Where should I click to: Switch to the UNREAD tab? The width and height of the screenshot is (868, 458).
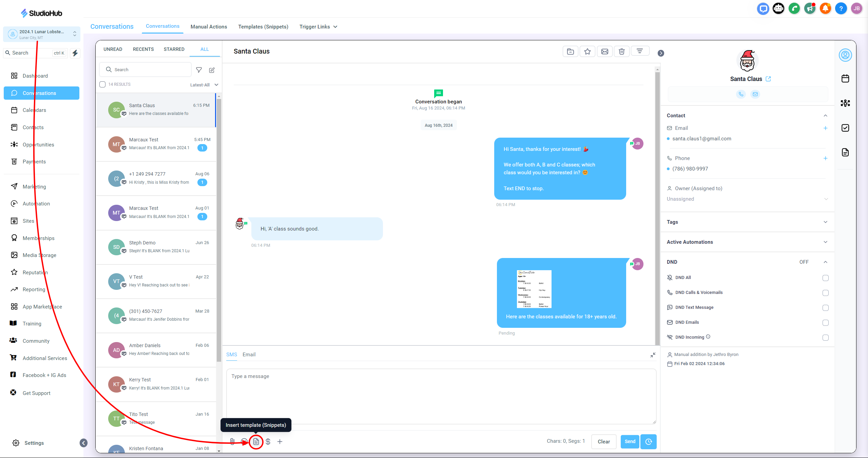tap(113, 49)
